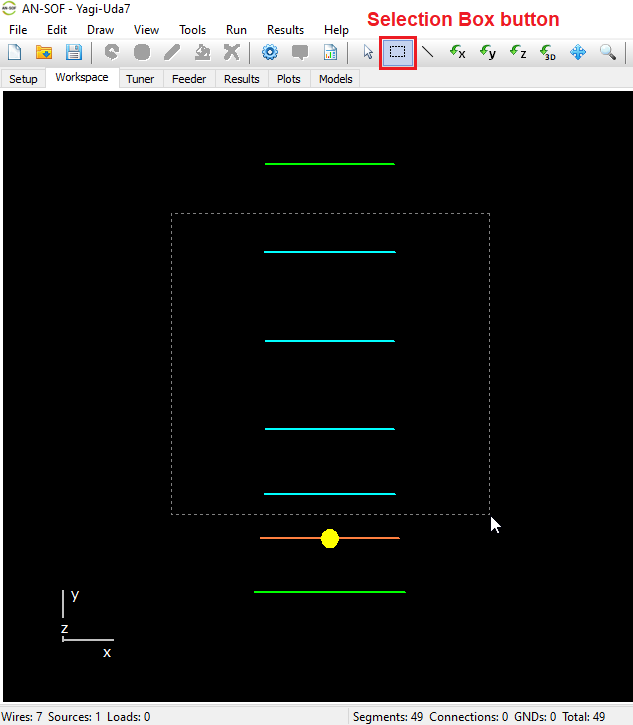Click the 'GNDs: 0' status text
The width and height of the screenshot is (633, 725).
coord(535,717)
